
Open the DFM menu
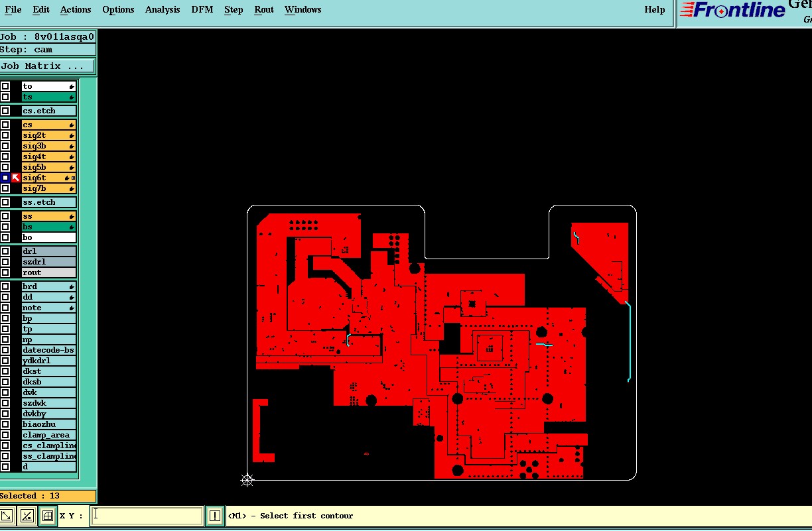(x=202, y=9)
